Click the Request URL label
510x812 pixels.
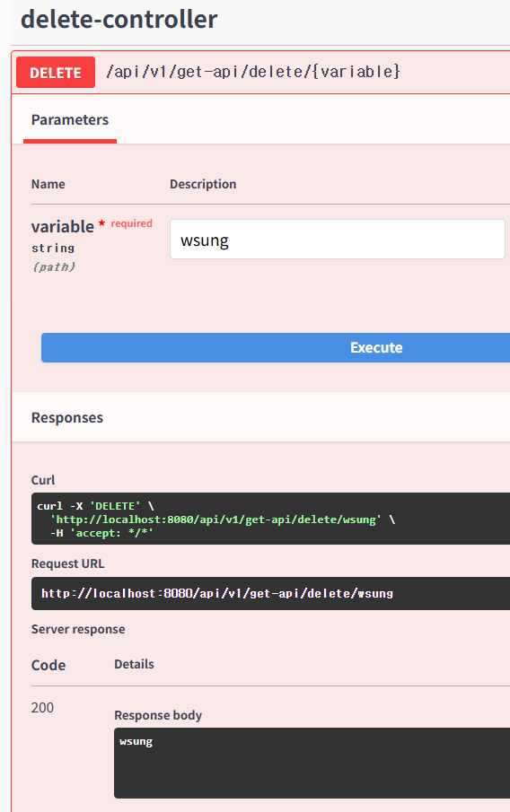(68, 563)
